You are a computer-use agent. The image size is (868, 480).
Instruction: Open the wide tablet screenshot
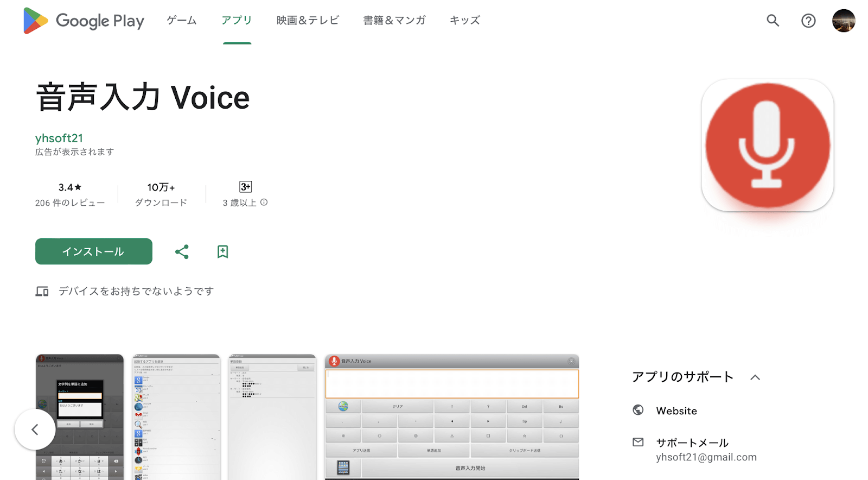coord(452,417)
